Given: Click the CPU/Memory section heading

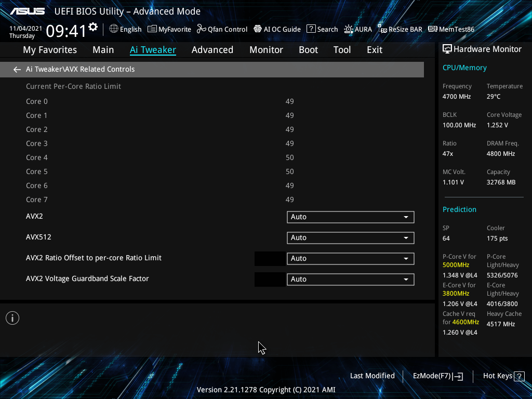Looking at the screenshot, I should [x=464, y=68].
